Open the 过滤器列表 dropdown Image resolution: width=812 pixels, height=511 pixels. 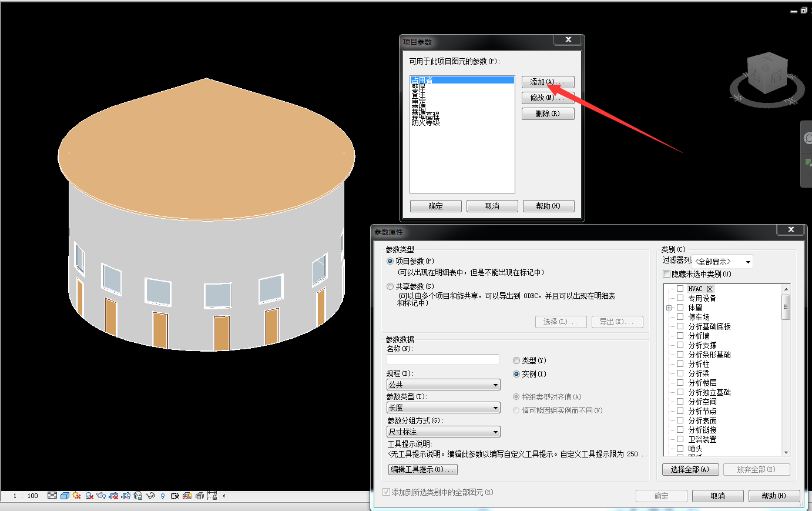(x=723, y=262)
